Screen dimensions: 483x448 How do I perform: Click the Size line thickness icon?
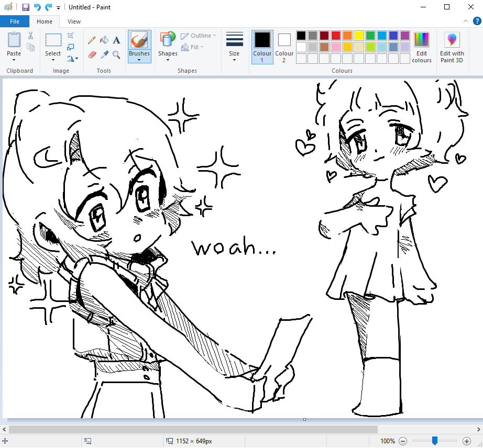tap(234, 39)
